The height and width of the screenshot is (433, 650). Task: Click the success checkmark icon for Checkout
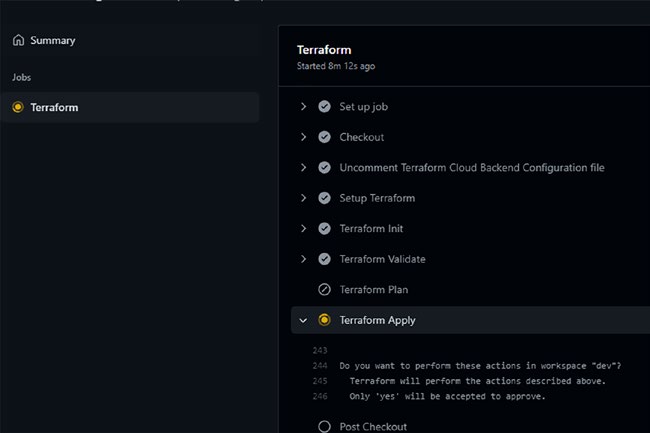pyautogui.click(x=324, y=137)
